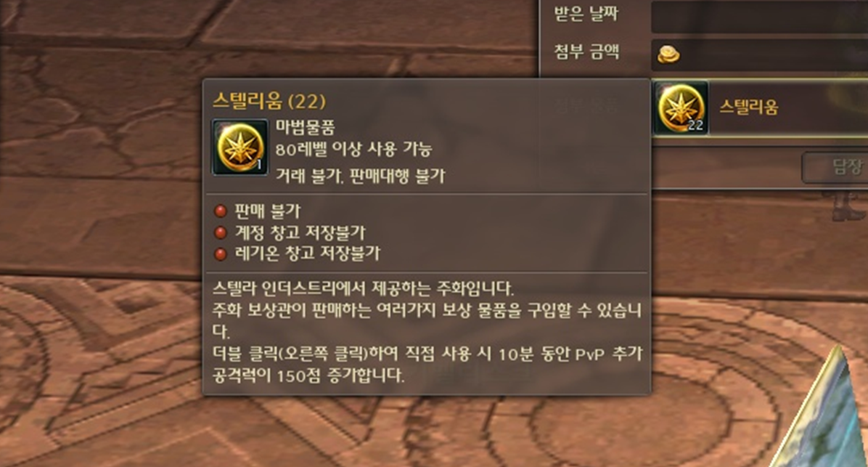Click the red bullet beside 계정 창고 저장불가
The height and width of the screenshot is (467, 868).
(221, 232)
